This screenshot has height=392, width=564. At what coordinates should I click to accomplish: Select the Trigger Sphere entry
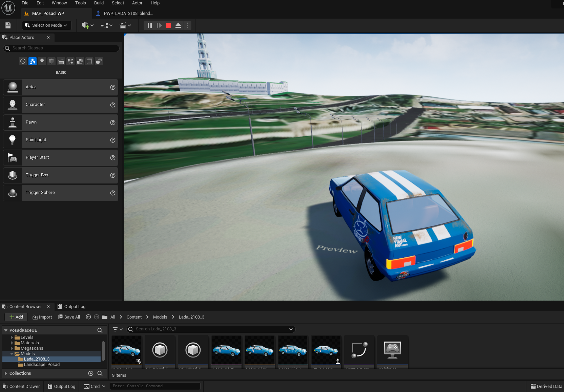click(x=61, y=193)
